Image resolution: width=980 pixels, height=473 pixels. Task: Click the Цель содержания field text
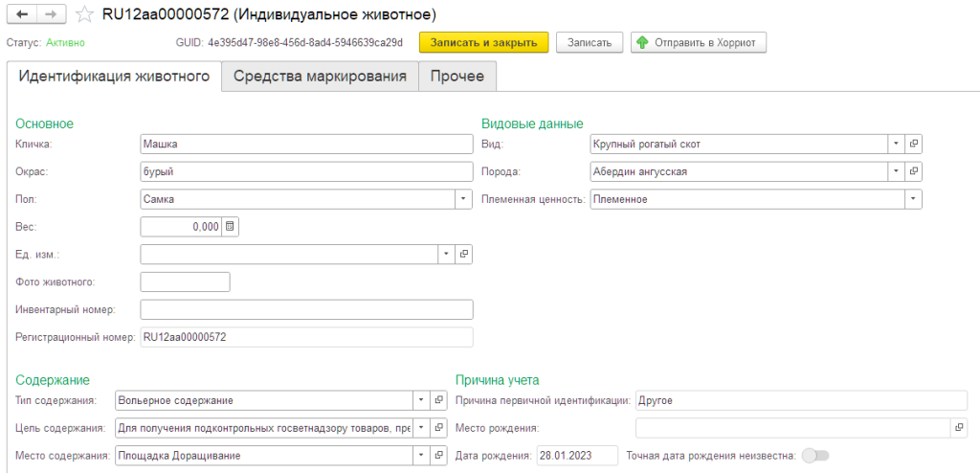(x=264, y=428)
